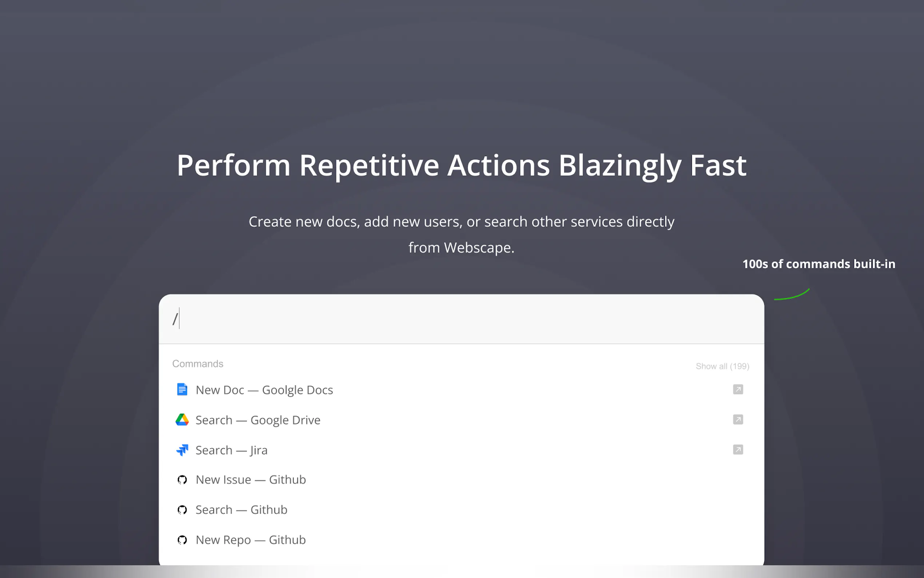Open the external arrow icon for Jira search
This screenshot has width=924, height=578.
738,450
